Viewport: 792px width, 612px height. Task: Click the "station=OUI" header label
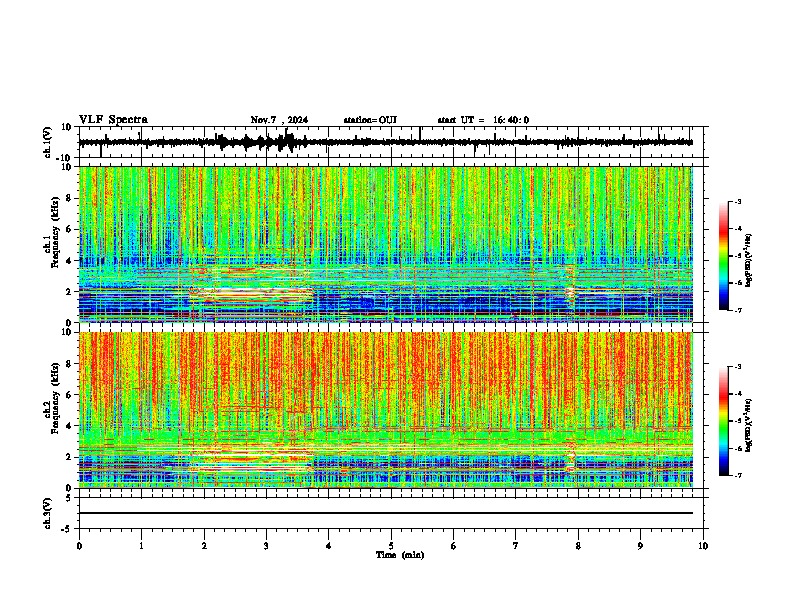pos(370,120)
